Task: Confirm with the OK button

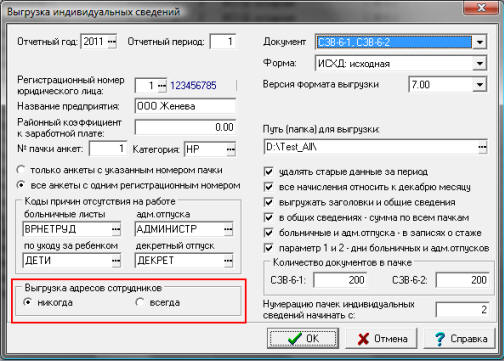Action: (x=303, y=338)
